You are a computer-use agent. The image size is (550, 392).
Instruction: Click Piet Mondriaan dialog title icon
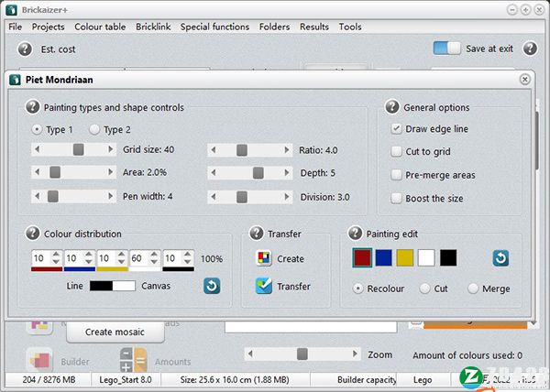tap(15, 80)
